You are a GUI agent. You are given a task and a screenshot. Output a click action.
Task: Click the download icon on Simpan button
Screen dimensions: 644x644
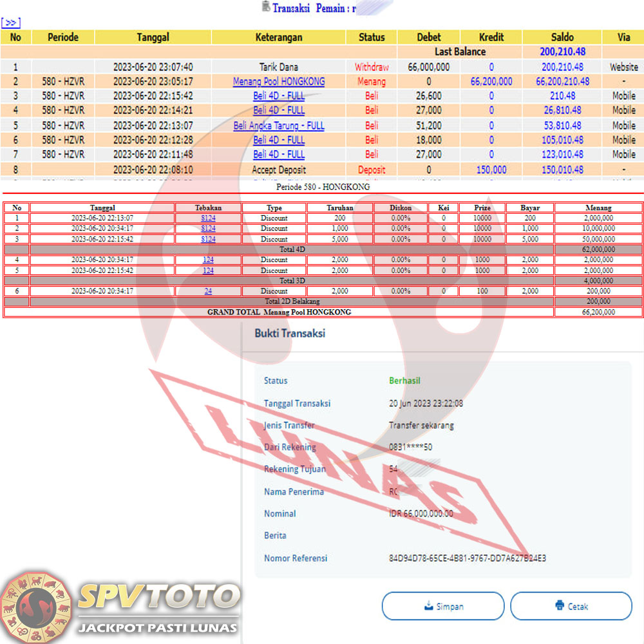point(429,606)
